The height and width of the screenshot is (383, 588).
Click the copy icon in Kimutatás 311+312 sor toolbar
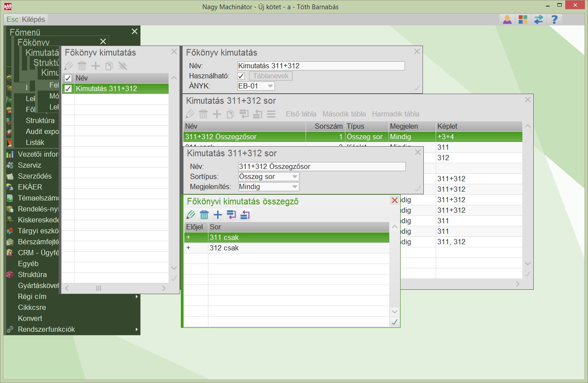point(230,114)
